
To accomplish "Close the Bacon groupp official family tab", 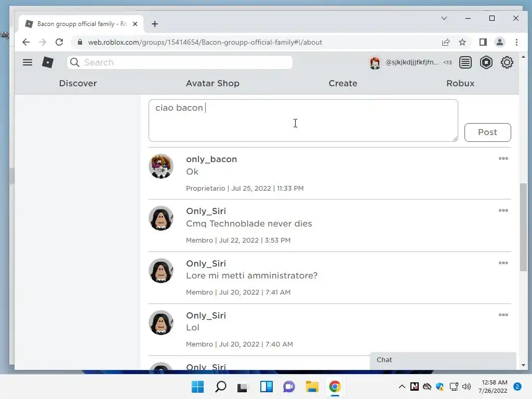I will [135, 24].
